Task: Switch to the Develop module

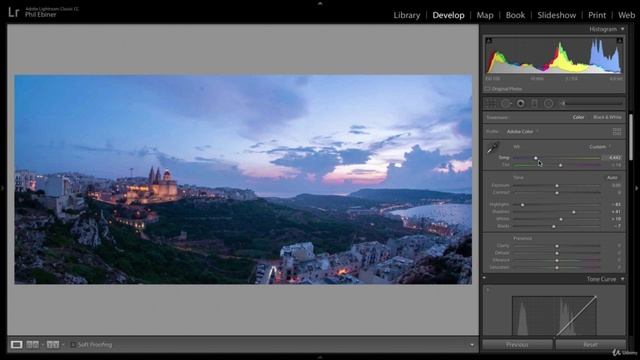Action: click(448, 15)
